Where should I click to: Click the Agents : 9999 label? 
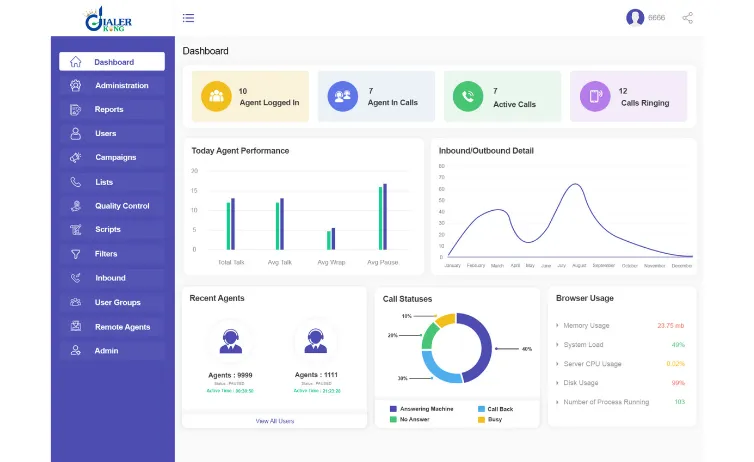pyautogui.click(x=230, y=375)
